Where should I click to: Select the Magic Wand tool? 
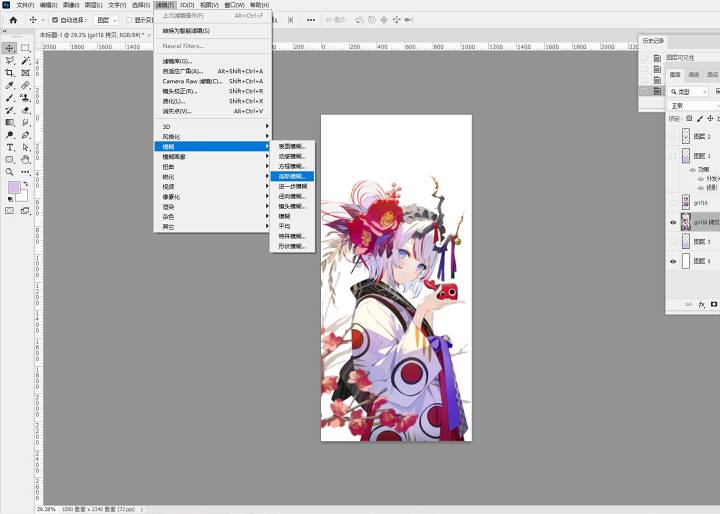(x=25, y=61)
